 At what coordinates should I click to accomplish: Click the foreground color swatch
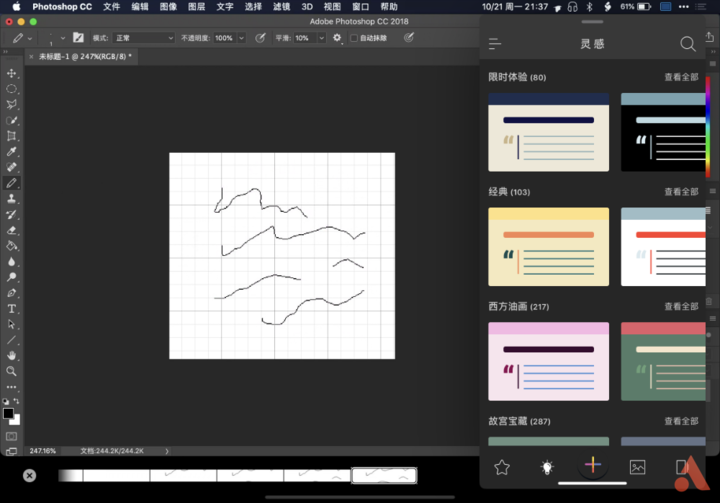(x=8, y=413)
